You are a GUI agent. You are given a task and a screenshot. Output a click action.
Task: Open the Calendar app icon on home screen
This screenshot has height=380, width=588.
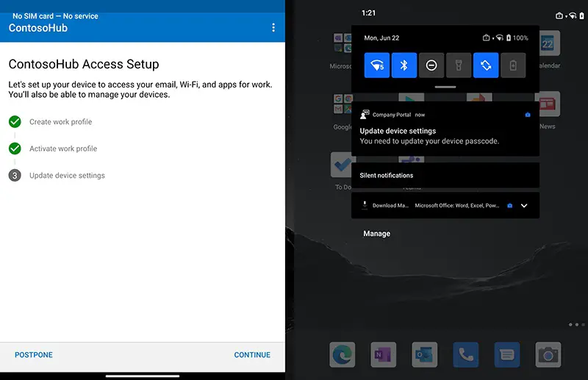pyautogui.click(x=550, y=43)
